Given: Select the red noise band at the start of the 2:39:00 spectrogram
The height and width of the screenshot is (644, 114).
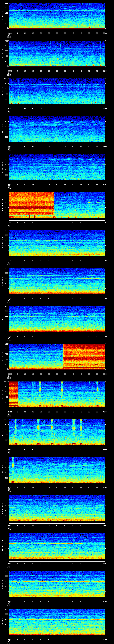Looking at the screenshot, I should pyautogui.click(x=14, y=394).
